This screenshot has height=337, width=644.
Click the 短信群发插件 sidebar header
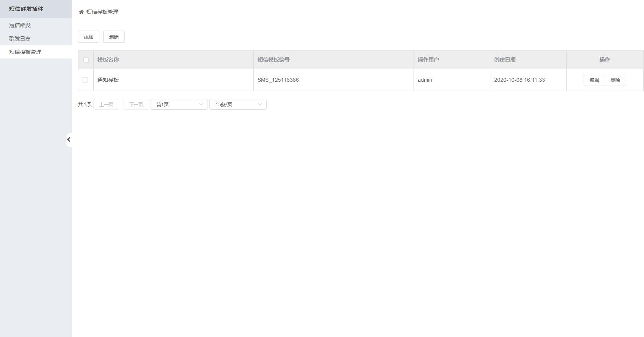tap(36, 9)
